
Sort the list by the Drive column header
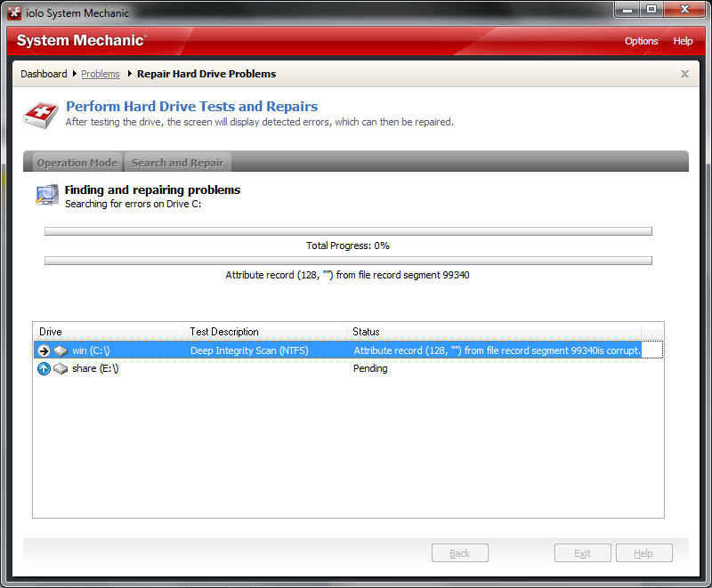click(109, 332)
